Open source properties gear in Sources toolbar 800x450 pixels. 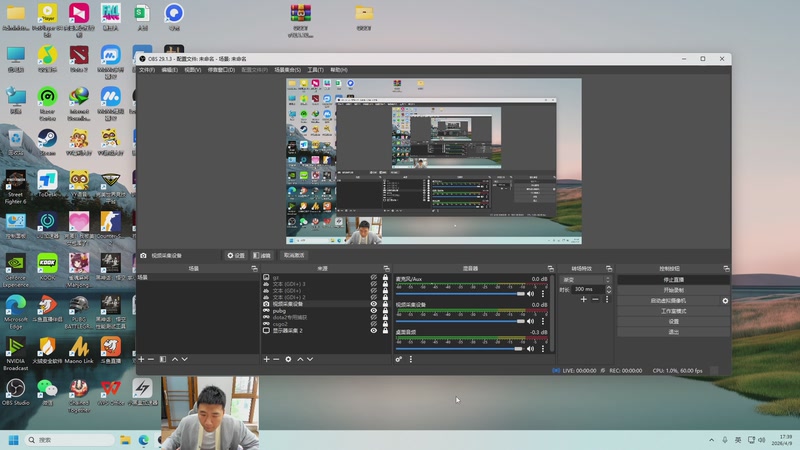[288, 359]
